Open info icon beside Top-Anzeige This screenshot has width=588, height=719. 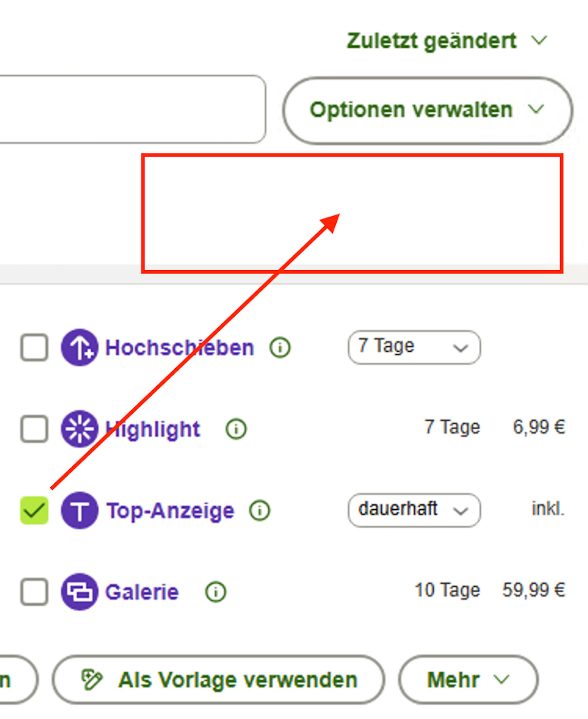(260, 511)
